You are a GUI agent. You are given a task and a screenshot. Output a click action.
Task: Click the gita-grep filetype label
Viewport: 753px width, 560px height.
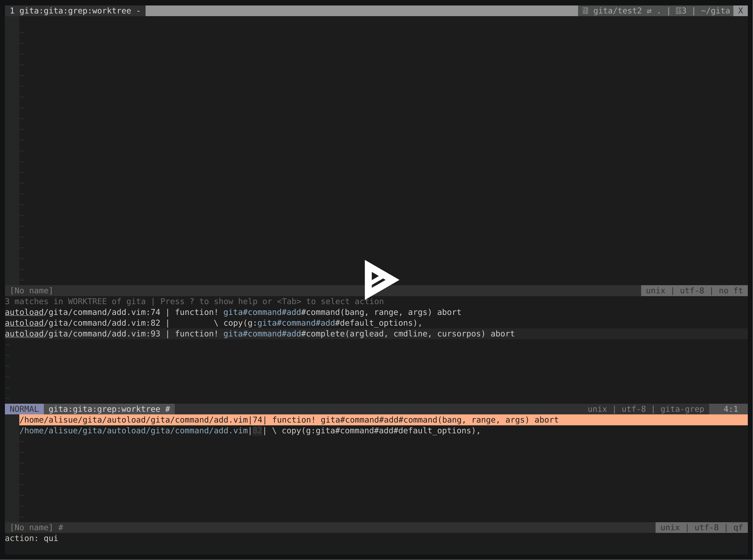pos(682,409)
